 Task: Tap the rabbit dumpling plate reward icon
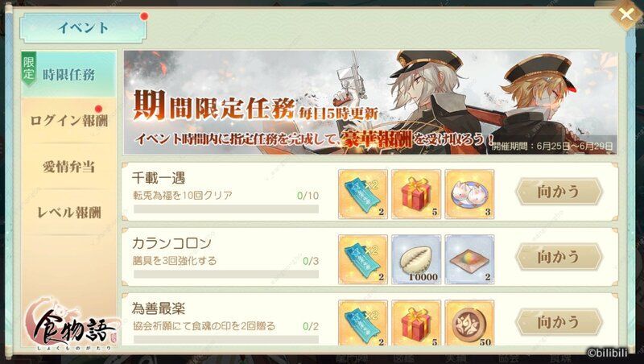[x=469, y=194]
